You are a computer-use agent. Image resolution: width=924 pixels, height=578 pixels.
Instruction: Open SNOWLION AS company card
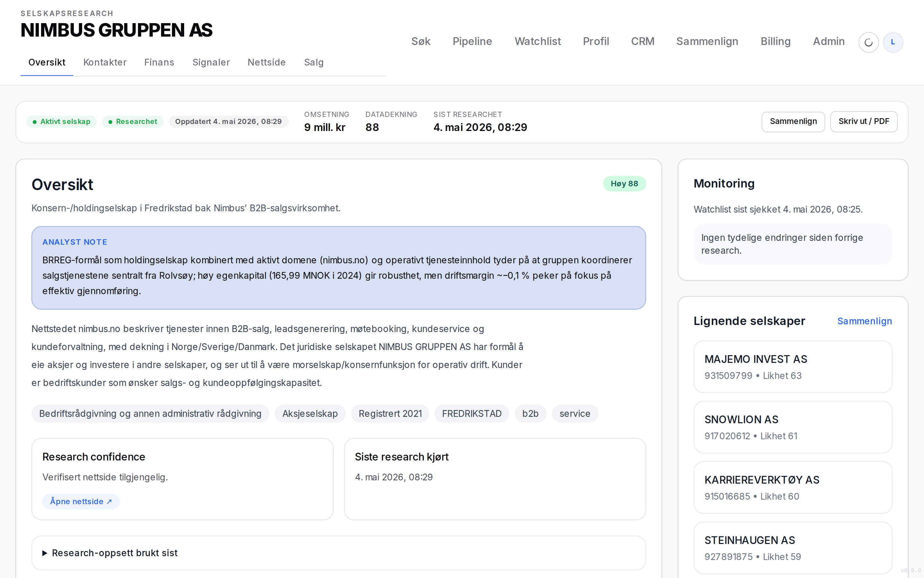(x=793, y=427)
